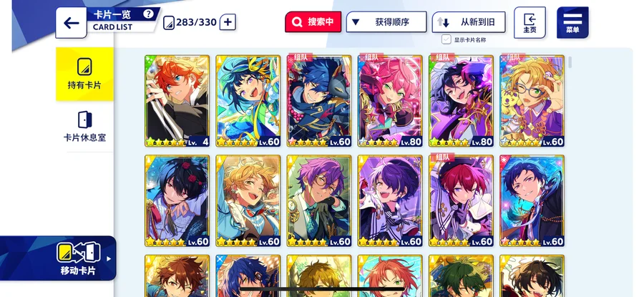Click the card count icon beside 283/330

tap(169, 23)
